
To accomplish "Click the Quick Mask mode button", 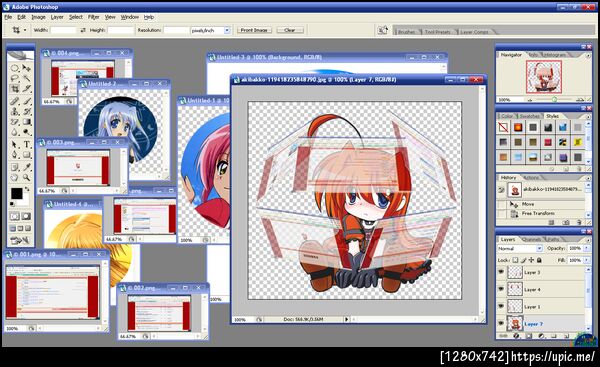I will tap(26, 216).
